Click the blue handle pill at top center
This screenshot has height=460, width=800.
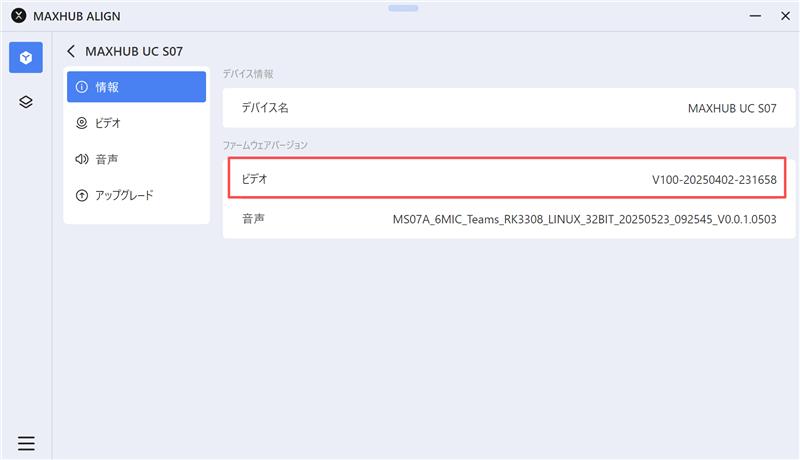403,8
